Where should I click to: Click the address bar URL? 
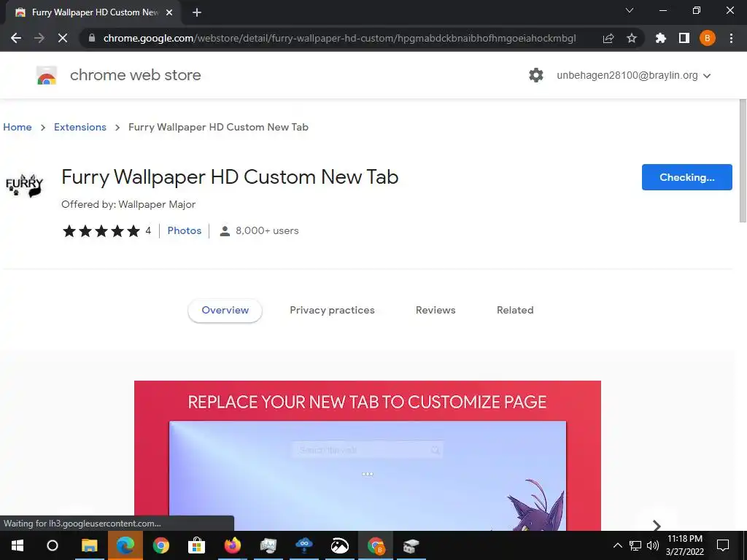pyautogui.click(x=339, y=38)
